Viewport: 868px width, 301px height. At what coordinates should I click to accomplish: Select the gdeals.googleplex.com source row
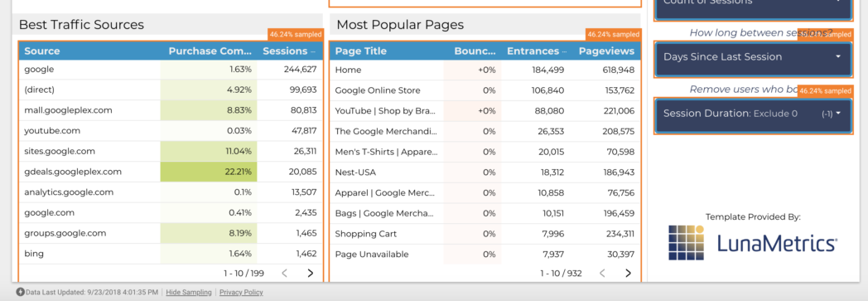click(x=171, y=172)
